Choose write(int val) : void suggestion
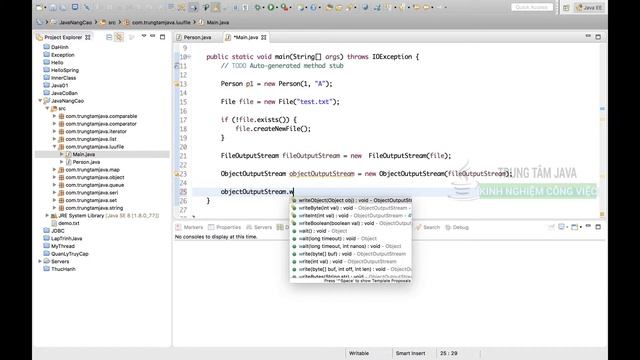640x360 pixels. pyautogui.click(x=351, y=262)
